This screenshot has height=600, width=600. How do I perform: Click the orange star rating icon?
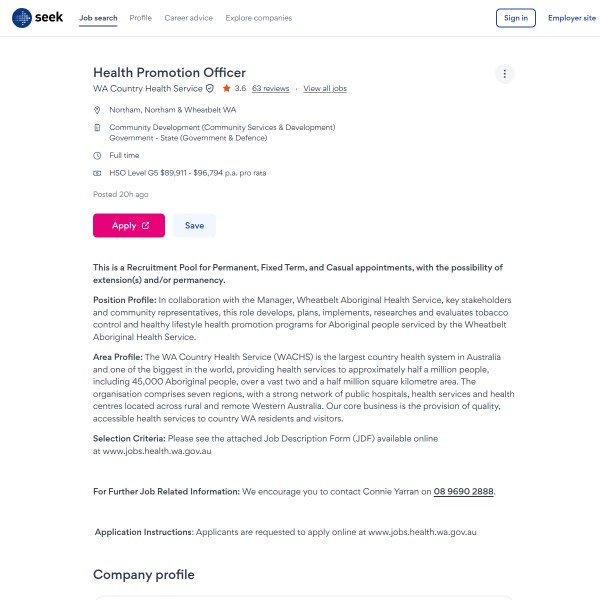tap(227, 89)
